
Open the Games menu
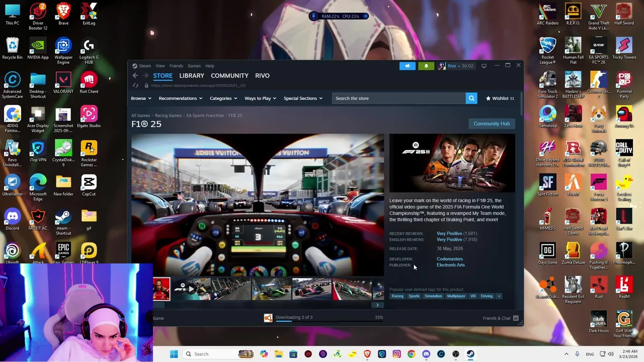[x=194, y=66]
